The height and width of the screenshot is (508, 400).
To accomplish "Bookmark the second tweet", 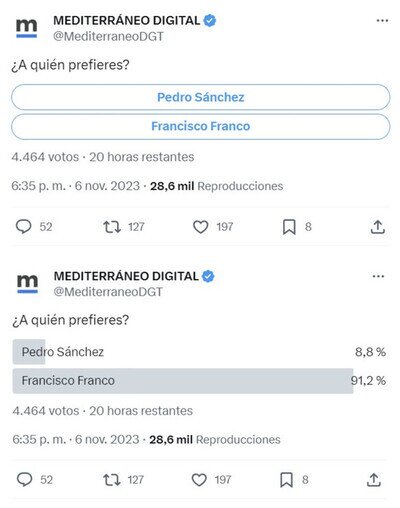I will coord(286,480).
